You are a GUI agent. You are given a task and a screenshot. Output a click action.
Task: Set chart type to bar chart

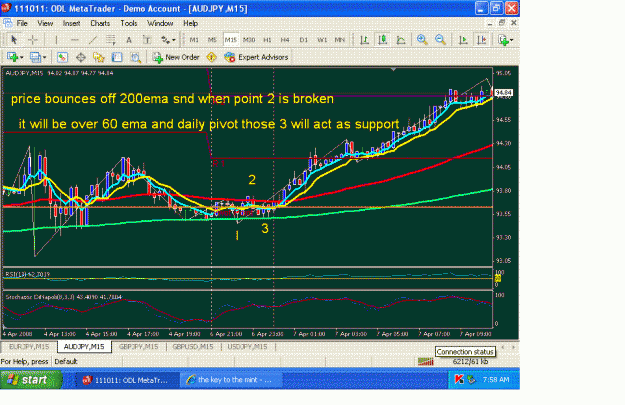point(364,39)
